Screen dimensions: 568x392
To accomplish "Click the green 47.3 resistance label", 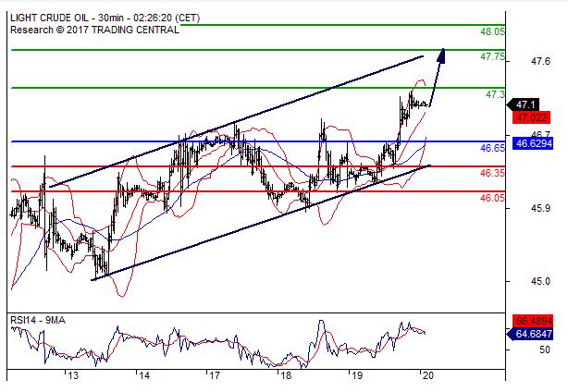I will [x=495, y=94].
